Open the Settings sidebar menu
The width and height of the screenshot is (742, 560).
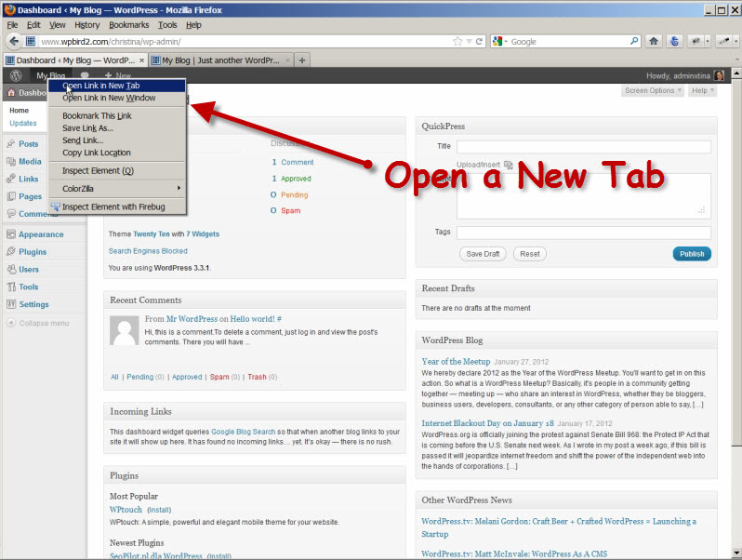tap(33, 304)
